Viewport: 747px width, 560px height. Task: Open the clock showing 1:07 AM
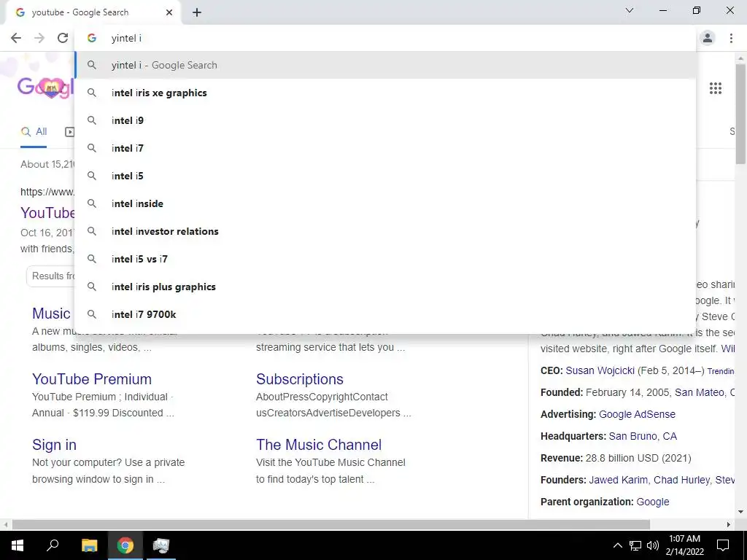click(684, 545)
